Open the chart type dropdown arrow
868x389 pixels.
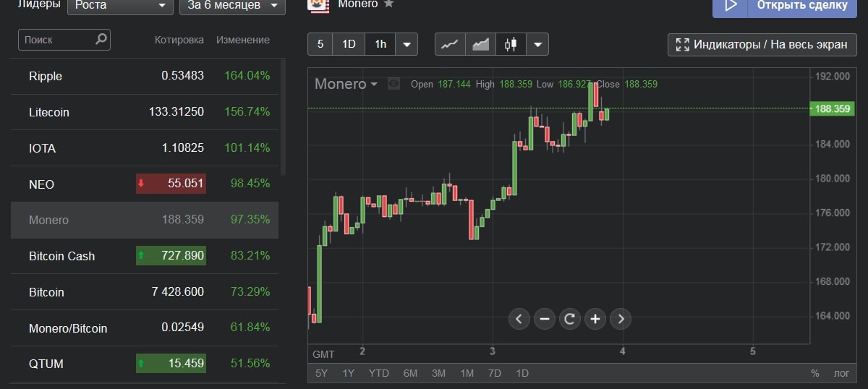coord(537,44)
